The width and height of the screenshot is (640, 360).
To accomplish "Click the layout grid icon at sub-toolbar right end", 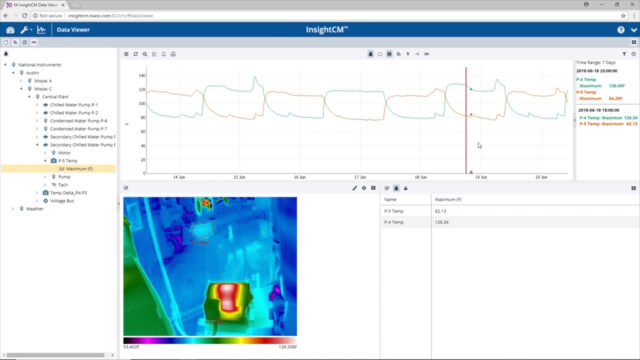I will [634, 42].
